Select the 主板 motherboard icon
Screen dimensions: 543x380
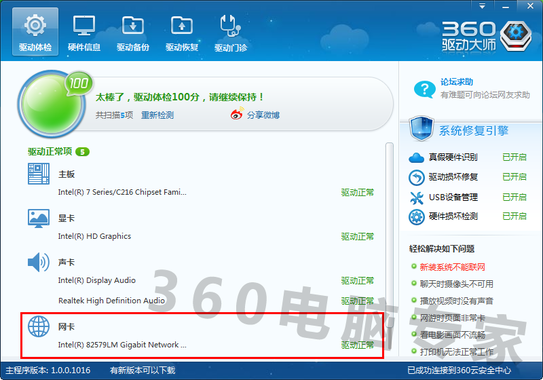(38, 174)
